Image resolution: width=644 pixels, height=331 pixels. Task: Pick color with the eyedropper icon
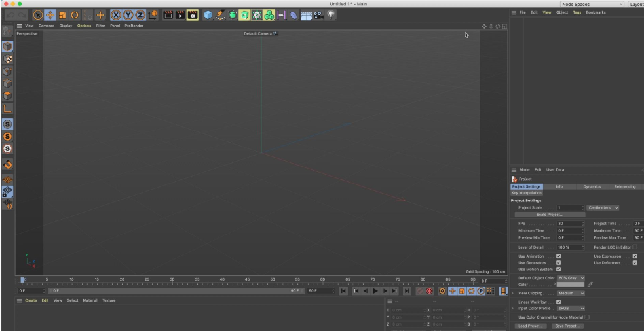[590, 285]
